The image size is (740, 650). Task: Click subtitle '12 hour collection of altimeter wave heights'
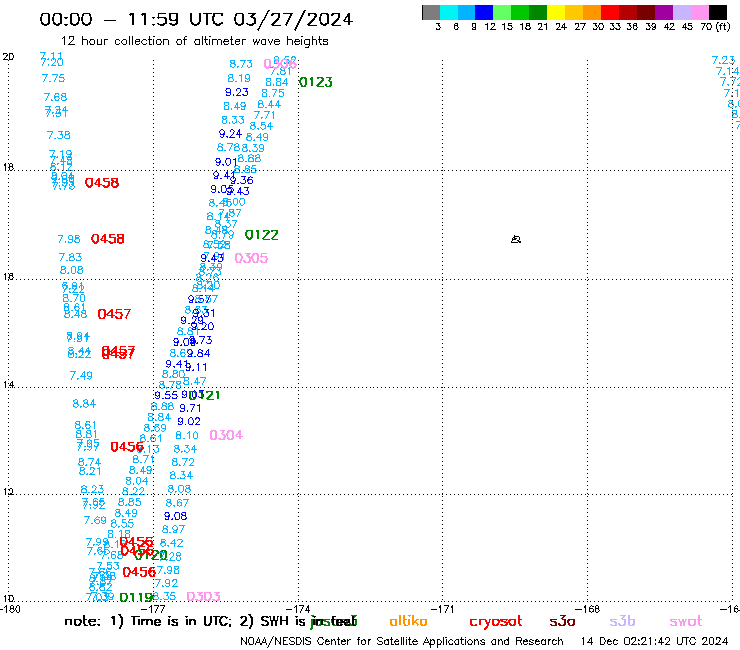point(194,41)
